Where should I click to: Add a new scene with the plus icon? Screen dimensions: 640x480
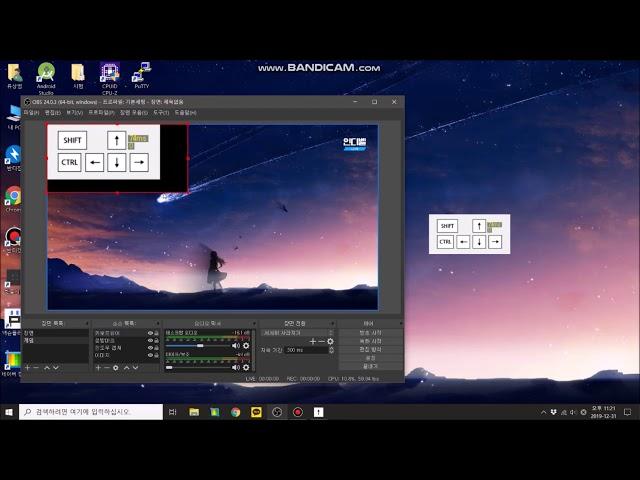(27, 368)
